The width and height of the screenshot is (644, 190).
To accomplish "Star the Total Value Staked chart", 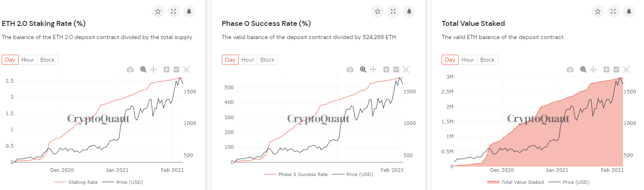I will pos(598,12).
